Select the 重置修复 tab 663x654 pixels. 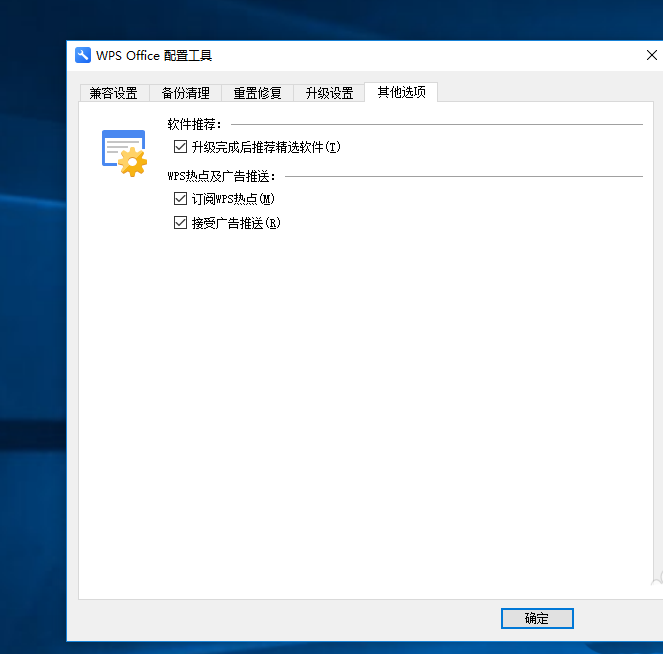coord(258,93)
